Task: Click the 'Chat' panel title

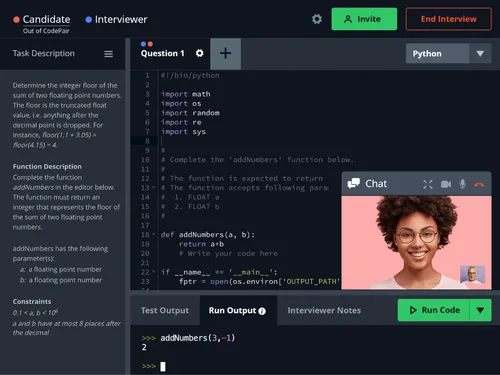Action: coord(376,184)
